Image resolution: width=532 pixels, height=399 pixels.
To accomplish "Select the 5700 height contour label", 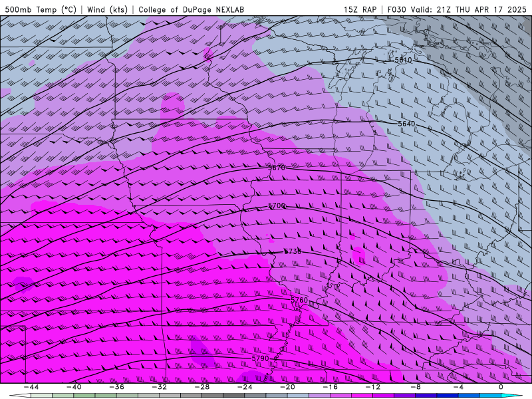I will (x=277, y=205).
